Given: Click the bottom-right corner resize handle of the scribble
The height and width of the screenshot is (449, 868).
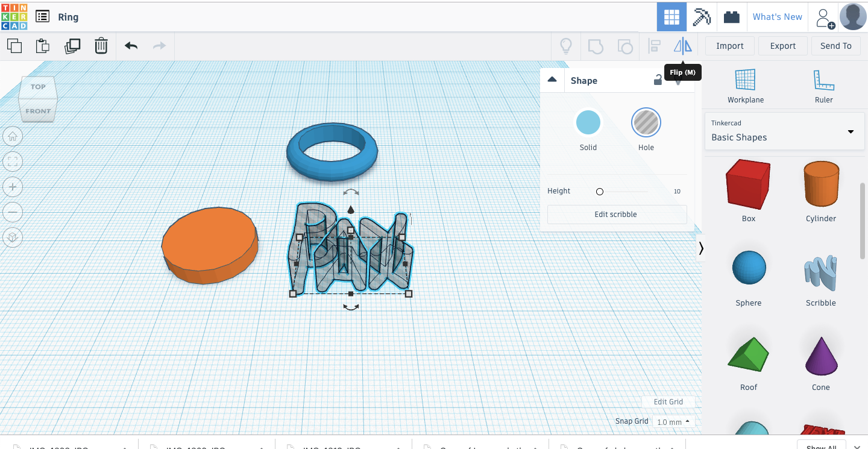Looking at the screenshot, I should click(x=409, y=294).
